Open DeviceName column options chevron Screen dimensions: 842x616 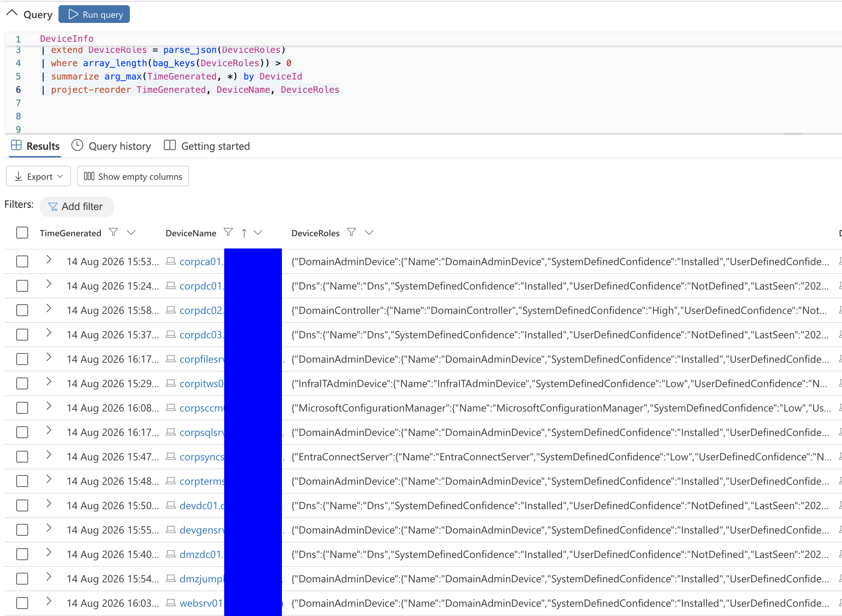[258, 233]
